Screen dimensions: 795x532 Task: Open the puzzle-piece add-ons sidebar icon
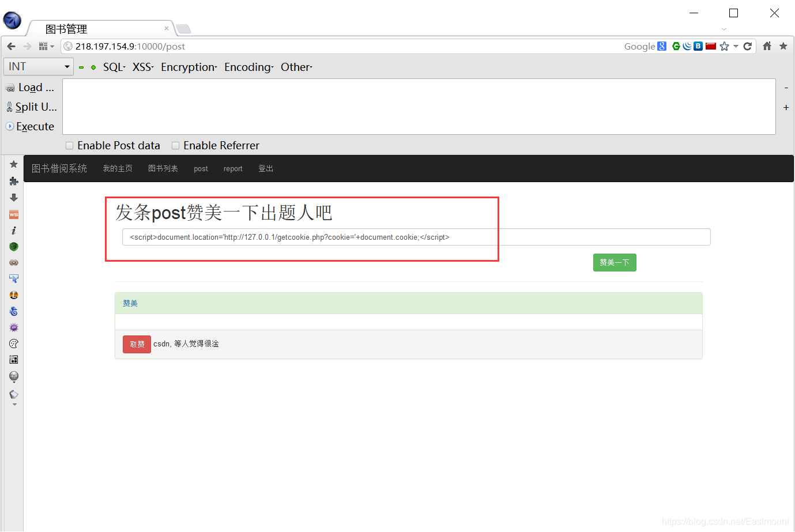click(14, 181)
